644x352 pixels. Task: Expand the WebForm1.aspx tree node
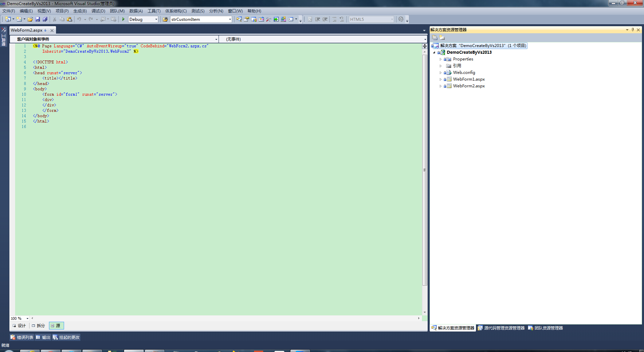(440, 79)
